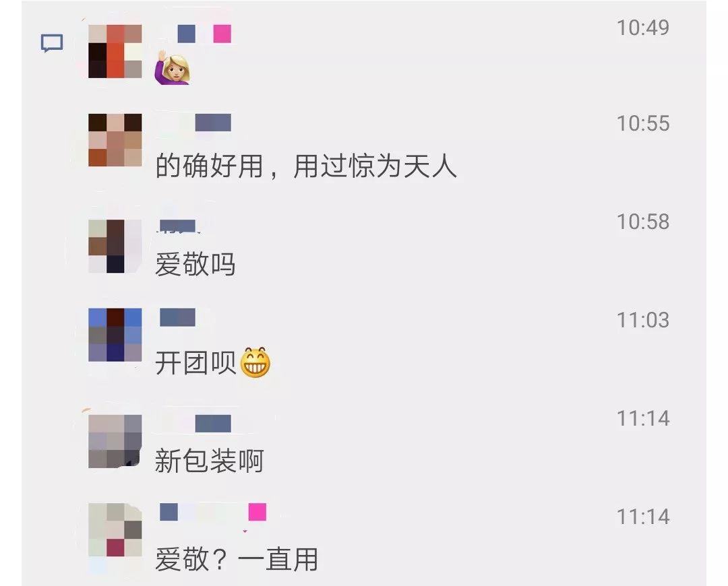Open avatar next to 的确好用 message
The height and width of the screenshot is (586, 728).
coord(115,139)
